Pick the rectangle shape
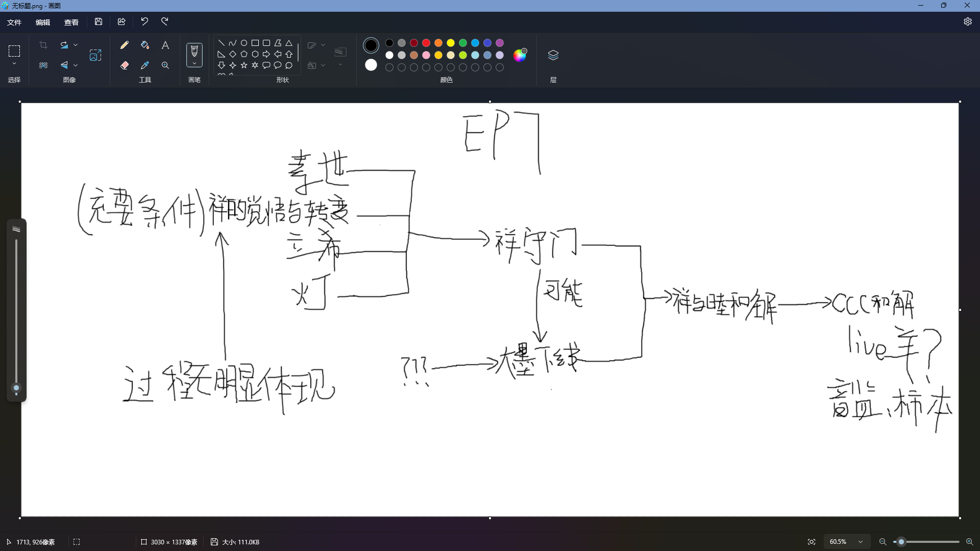Image resolution: width=980 pixels, height=551 pixels. pos(255,43)
